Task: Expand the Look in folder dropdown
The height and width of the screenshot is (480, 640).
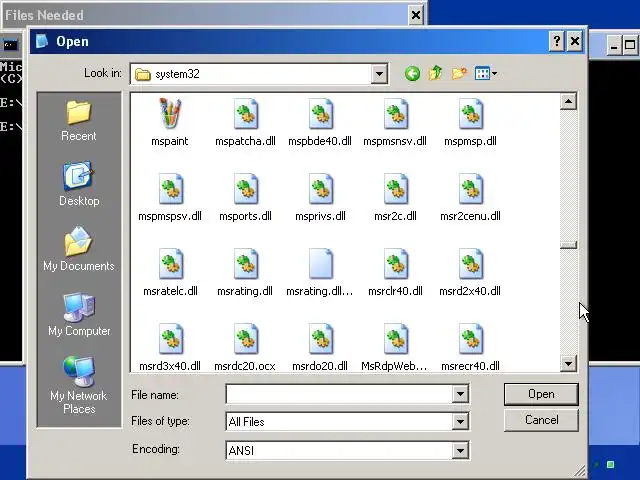Action: coord(379,74)
